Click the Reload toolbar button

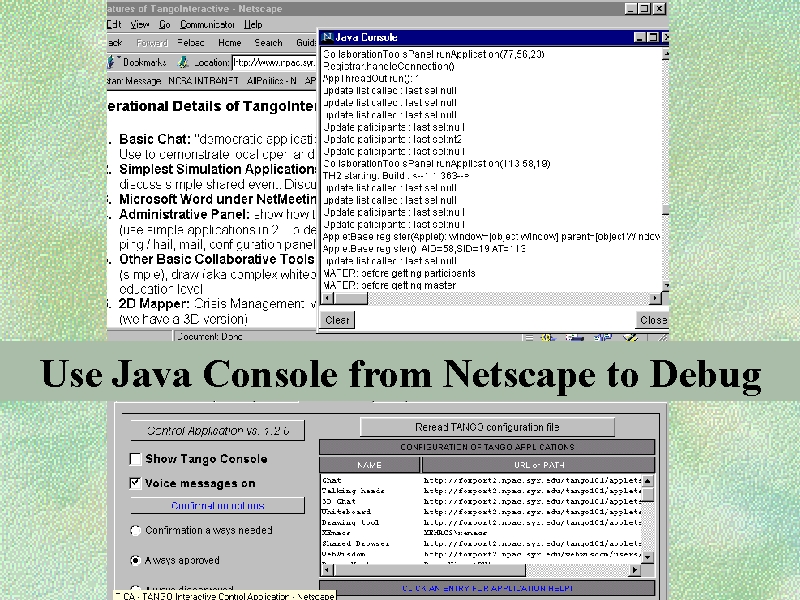click(191, 43)
